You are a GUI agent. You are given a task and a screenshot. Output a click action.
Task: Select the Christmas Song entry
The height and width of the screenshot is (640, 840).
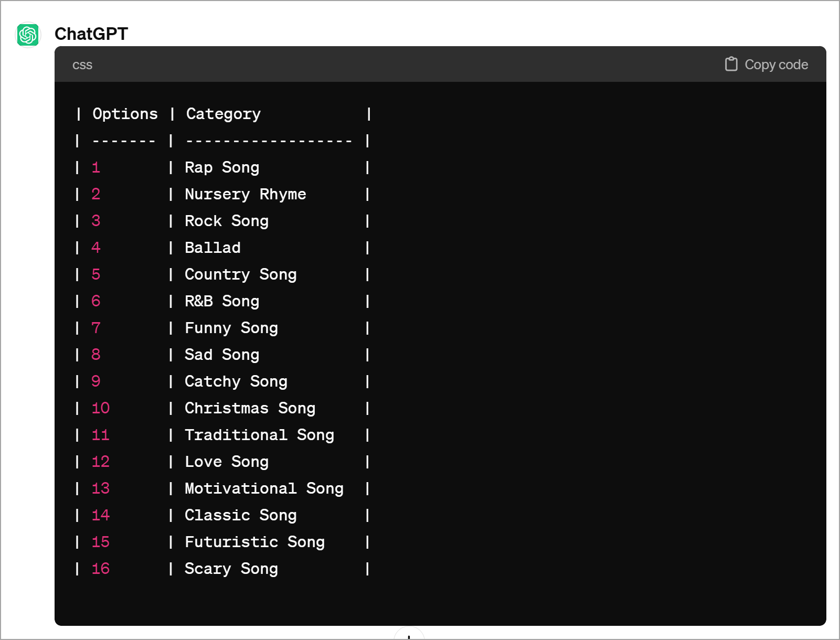(x=250, y=408)
